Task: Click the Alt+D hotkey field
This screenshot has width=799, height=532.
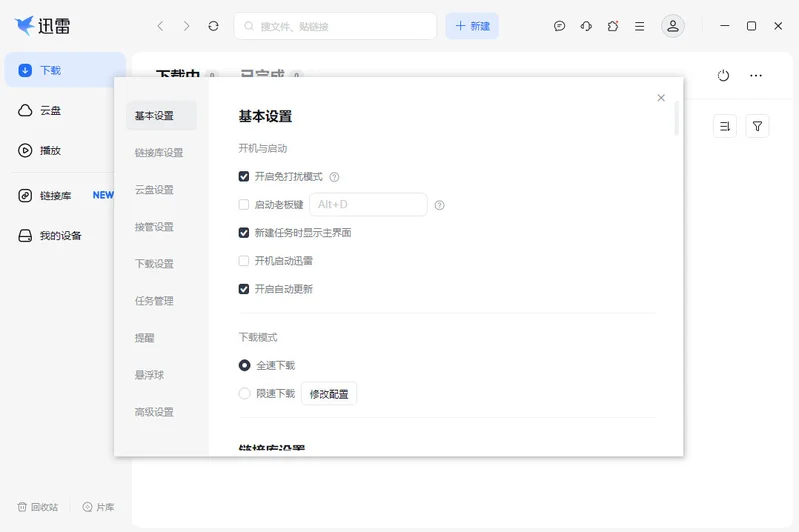Action: click(368, 204)
